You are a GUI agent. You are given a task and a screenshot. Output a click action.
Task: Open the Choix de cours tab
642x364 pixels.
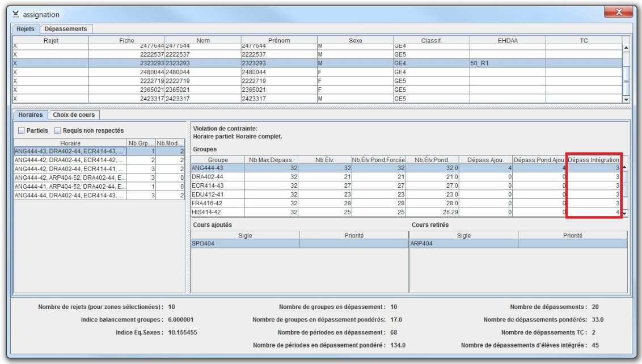(x=74, y=115)
